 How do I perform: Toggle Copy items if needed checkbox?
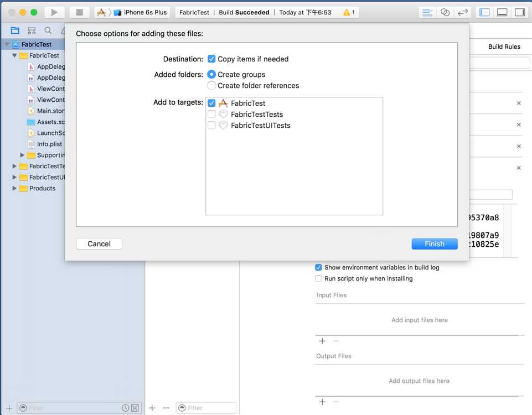coord(211,59)
